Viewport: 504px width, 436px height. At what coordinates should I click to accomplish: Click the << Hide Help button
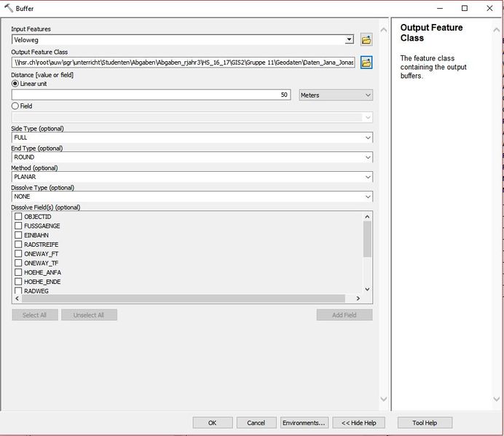(358, 423)
